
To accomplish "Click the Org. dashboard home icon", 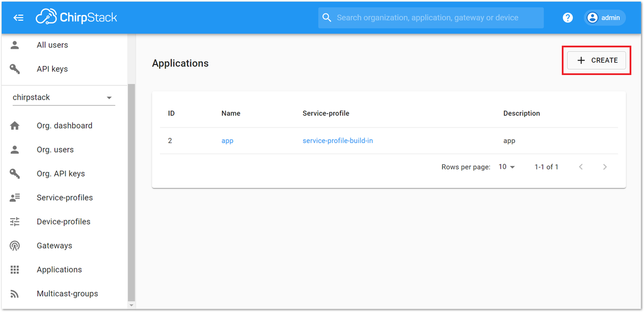I will [x=15, y=126].
